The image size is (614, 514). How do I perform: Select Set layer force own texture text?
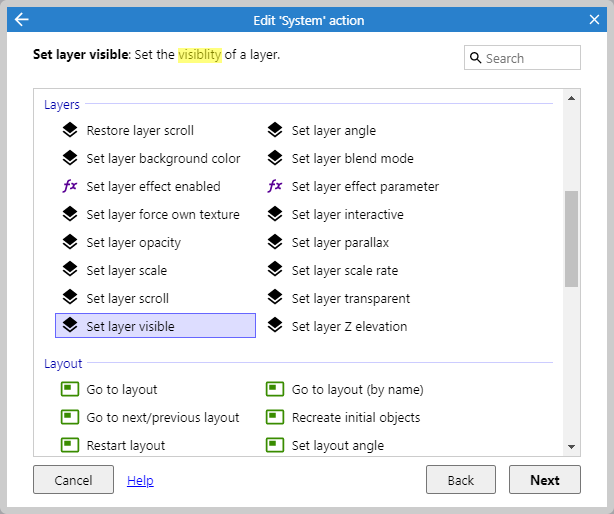(163, 215)
